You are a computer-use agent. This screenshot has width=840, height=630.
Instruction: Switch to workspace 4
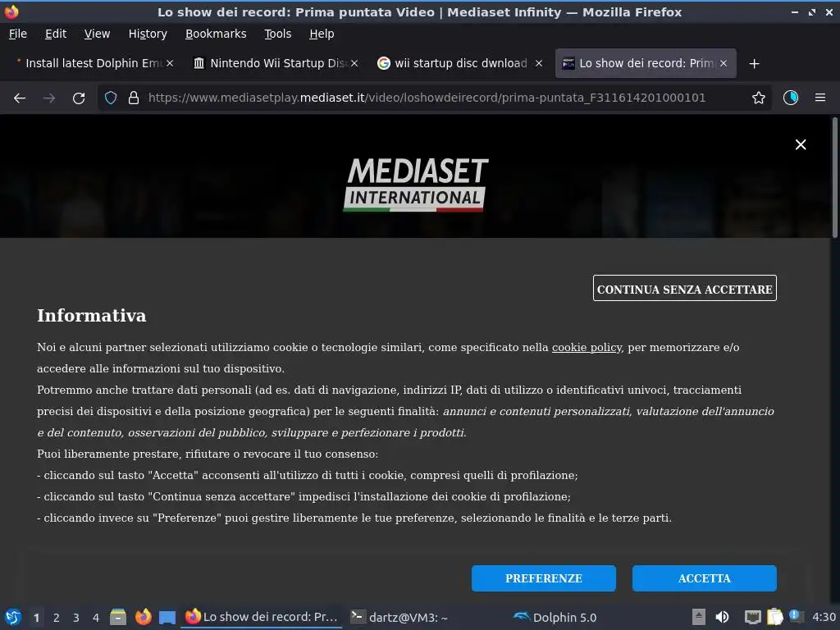click(x=96, y=618)
